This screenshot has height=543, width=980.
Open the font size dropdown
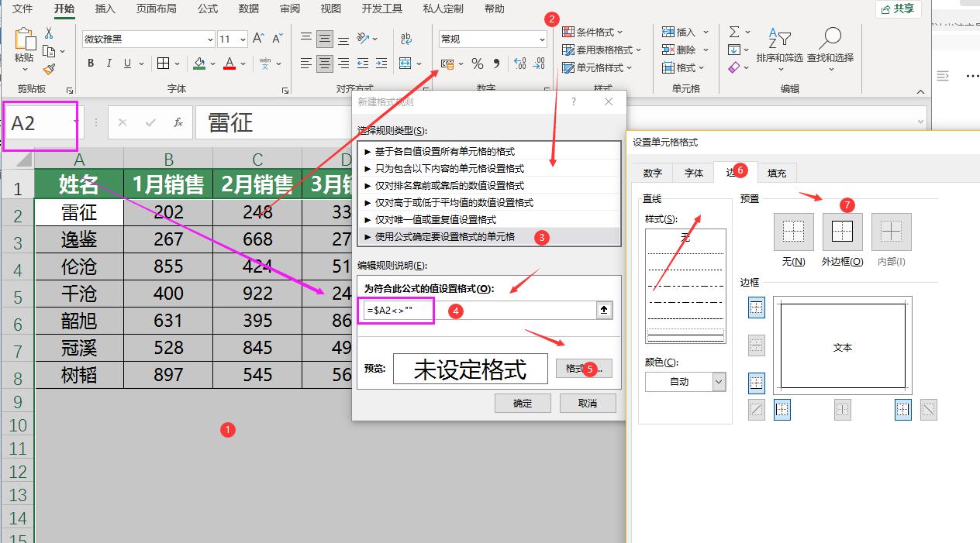click(x=243, y=39)
